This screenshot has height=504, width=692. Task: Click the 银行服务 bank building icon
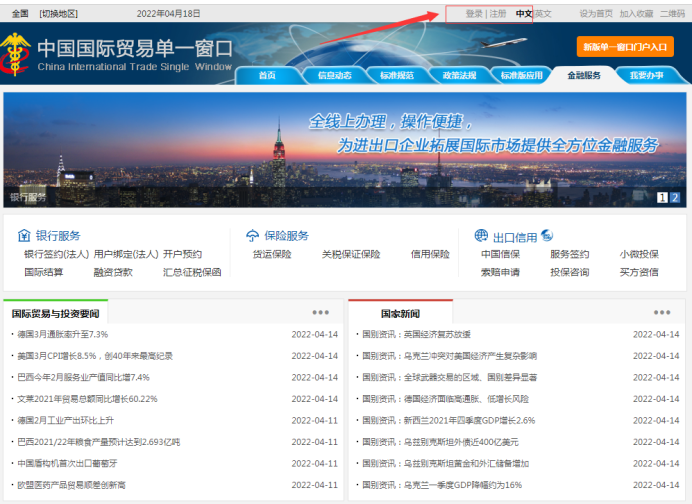24,236
